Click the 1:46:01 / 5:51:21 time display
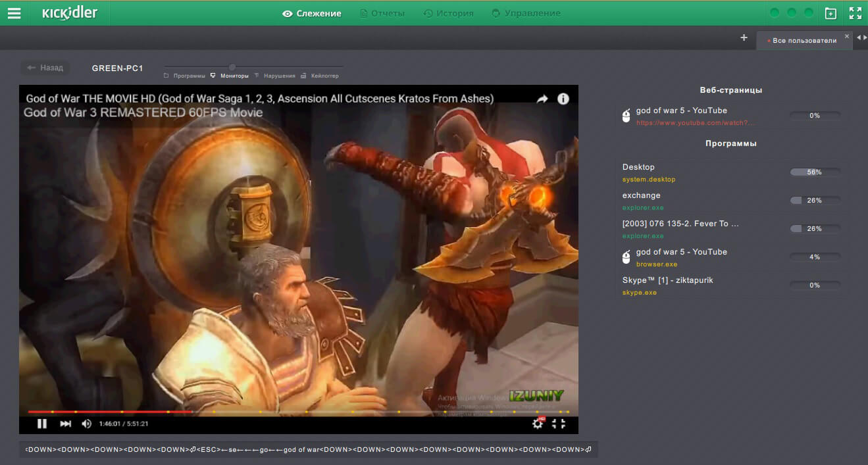The width and height of the screenshot is (868, 465). (x=124, y=424)
